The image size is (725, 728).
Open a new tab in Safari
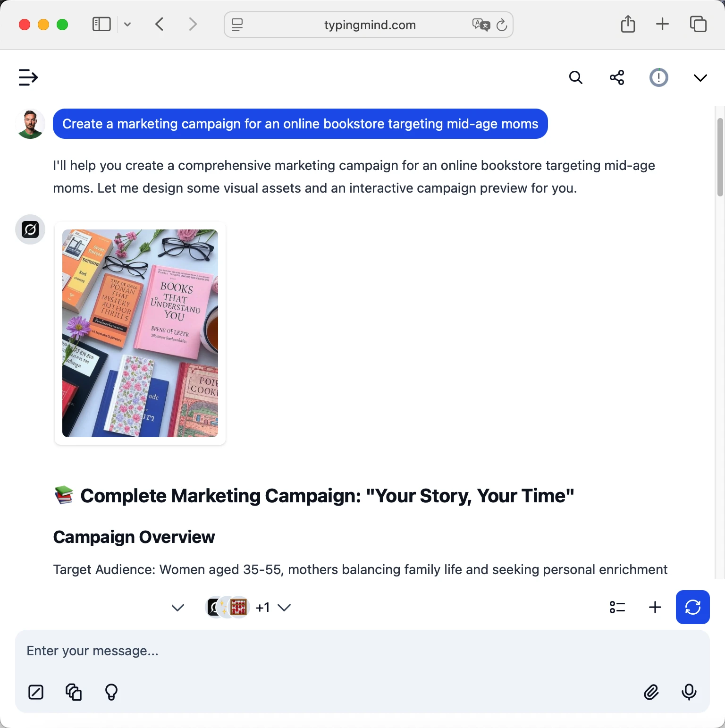[x=662, y=25]
